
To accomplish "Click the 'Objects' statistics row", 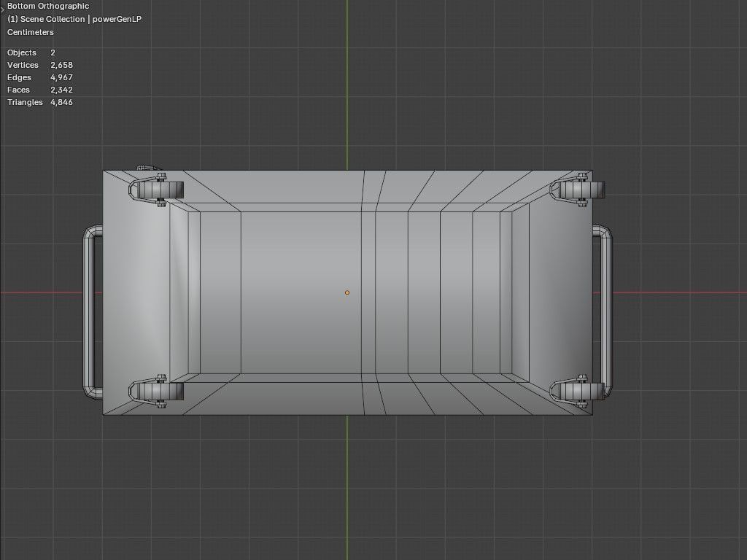I will point(31,52).
